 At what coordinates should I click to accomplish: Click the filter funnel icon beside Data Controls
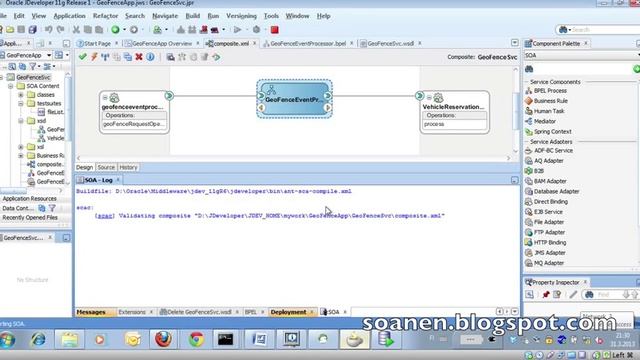(x=52, y=208)
